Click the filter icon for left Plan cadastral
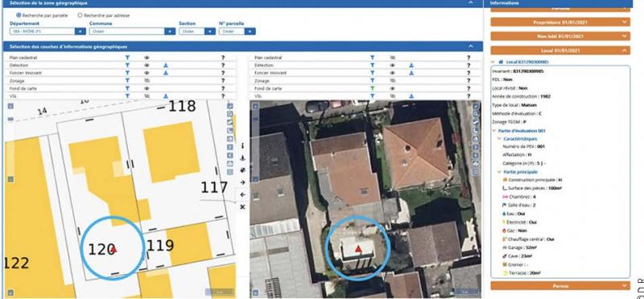Screen dimensions: 644x299 (x=127, y=58)
